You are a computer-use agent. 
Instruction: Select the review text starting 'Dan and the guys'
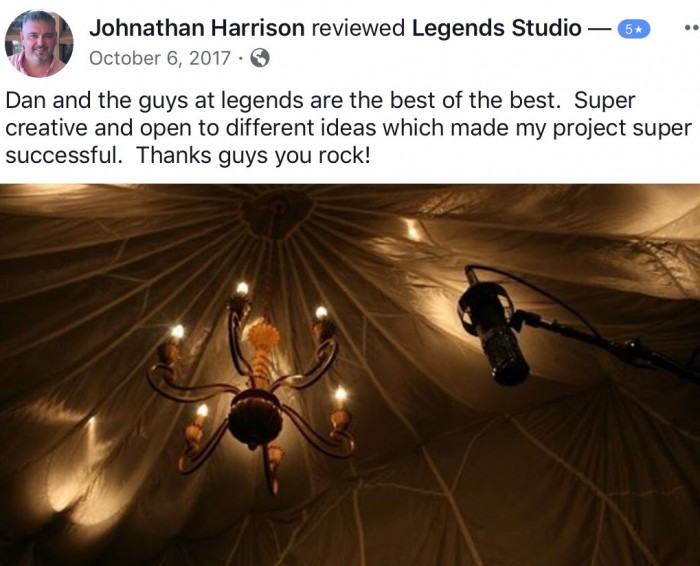pos(348,128)
